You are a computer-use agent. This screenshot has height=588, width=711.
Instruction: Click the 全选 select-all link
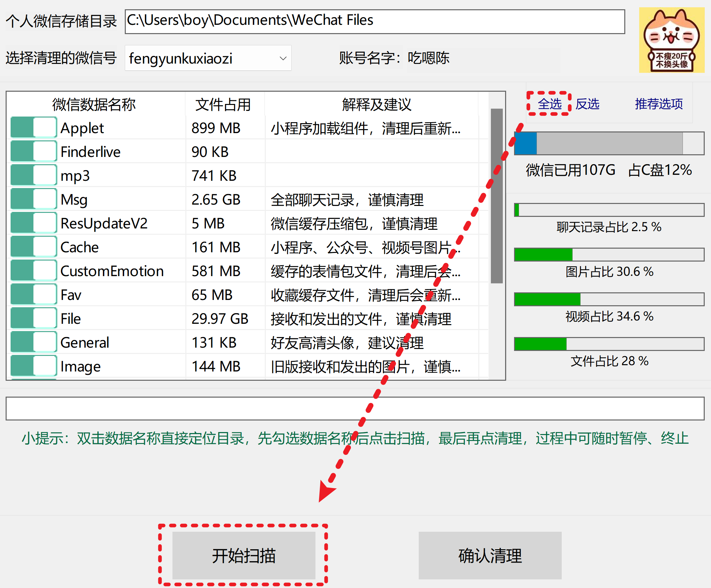(549, 104)
